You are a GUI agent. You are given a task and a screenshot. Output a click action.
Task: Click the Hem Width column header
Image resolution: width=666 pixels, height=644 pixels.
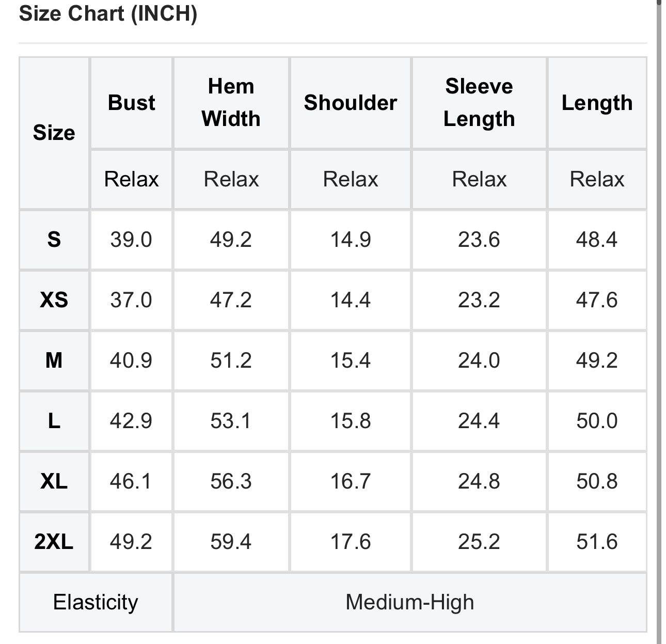[x=231, y=103]
